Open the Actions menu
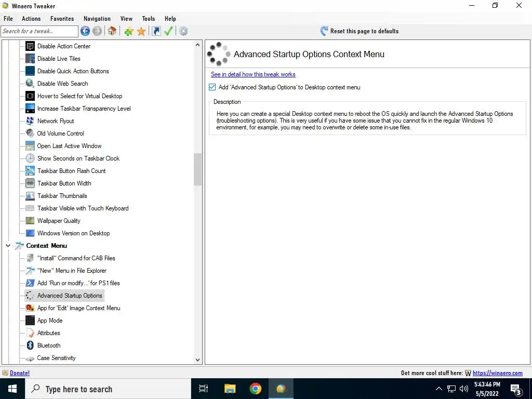Screen dimensions: 532x399 click(31, 19)
